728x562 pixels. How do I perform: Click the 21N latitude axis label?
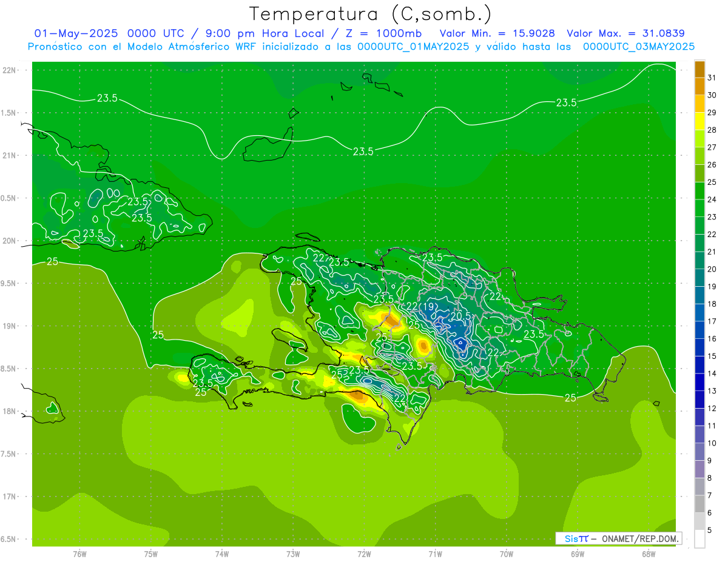(10, 155)
